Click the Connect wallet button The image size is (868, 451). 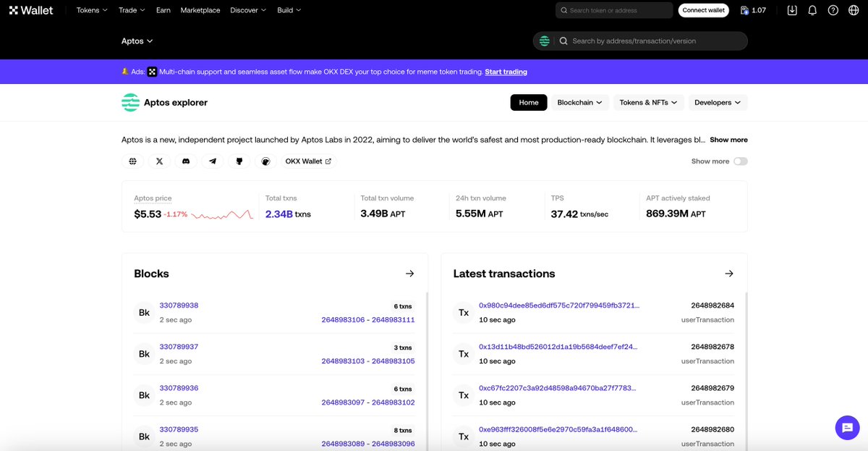pos(704,10)
